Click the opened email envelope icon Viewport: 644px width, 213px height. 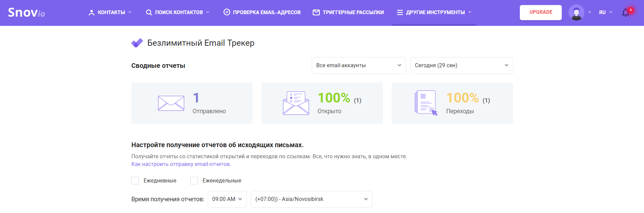[x=296, y=103]
